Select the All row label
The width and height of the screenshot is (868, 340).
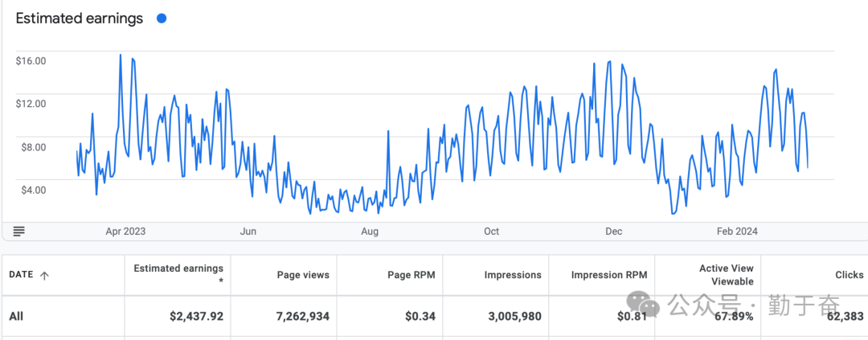click(x=16, y=316)
